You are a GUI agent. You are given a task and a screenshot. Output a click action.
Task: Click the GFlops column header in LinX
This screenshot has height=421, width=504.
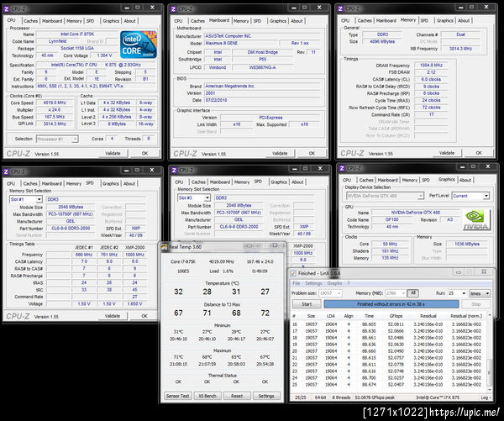click(396, 316)
